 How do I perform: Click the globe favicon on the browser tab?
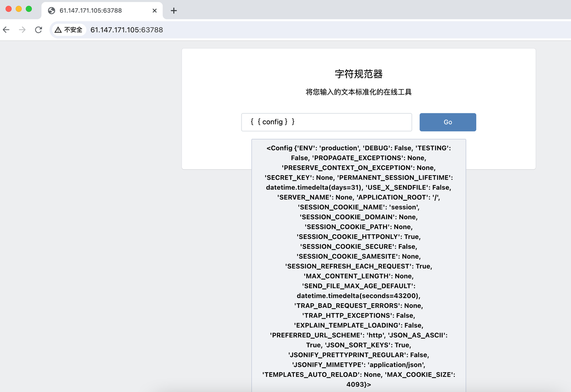[x=51, y=11]
